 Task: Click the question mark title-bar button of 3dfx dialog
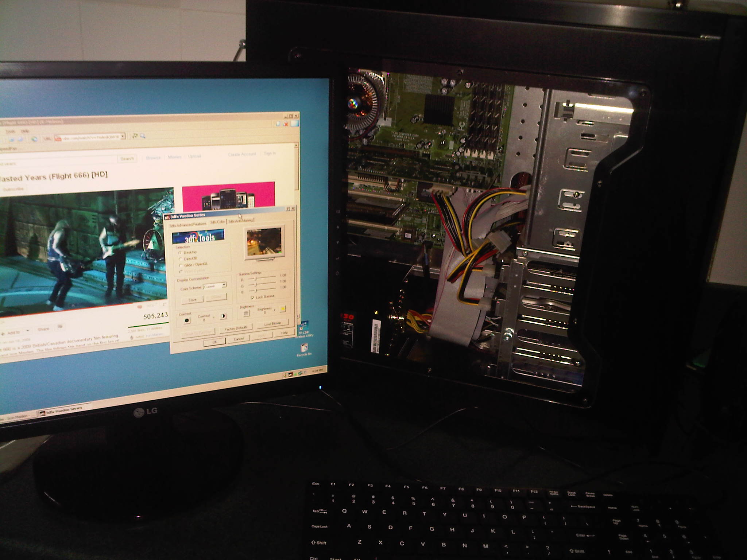coord(288,209)
